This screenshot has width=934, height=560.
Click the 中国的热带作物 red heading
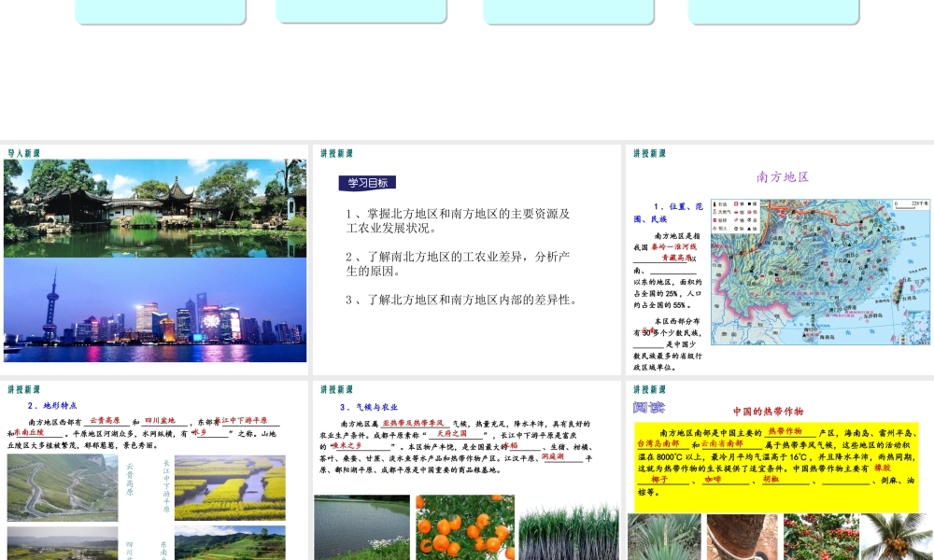pyautogui.click(x=768, y=411)
